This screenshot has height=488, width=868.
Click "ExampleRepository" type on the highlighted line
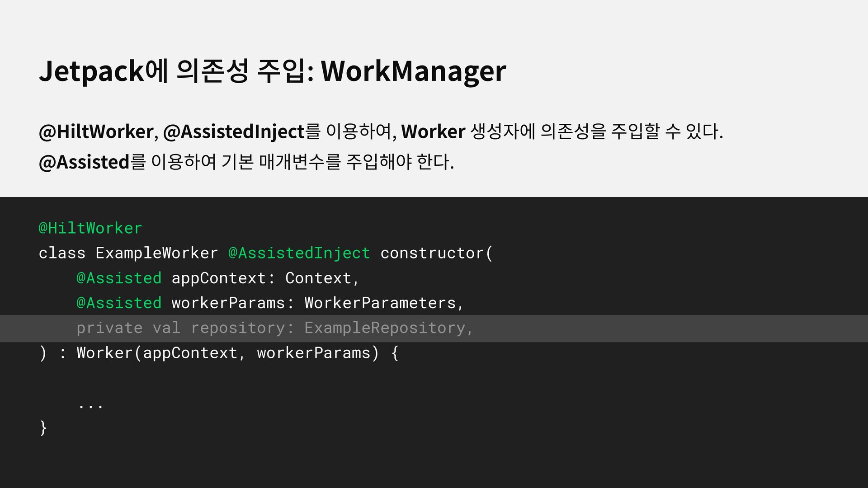(x=385, y=328)
